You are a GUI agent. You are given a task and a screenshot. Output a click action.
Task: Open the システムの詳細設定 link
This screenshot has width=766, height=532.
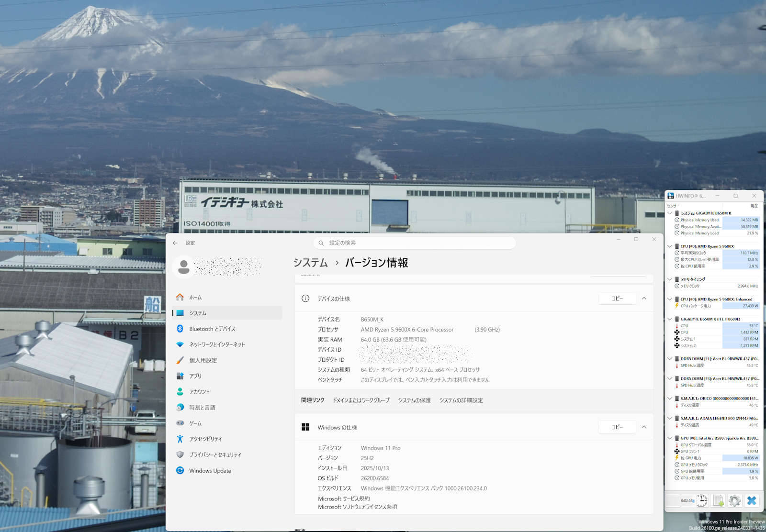461,400
